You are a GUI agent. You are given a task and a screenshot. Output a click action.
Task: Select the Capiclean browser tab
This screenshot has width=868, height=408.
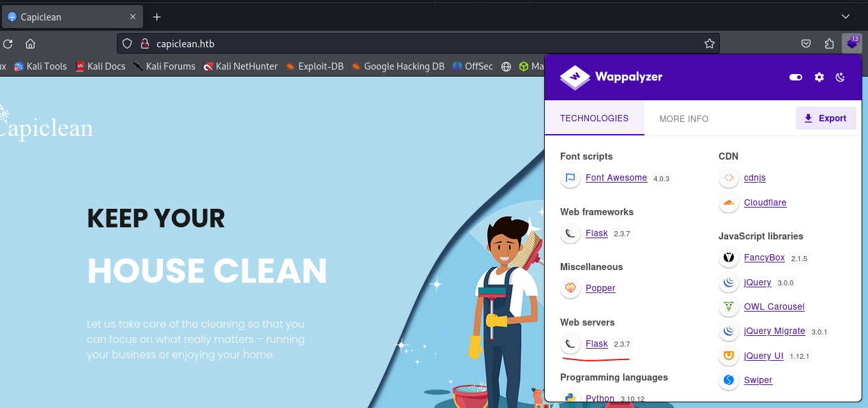click(x=71, y=17)
